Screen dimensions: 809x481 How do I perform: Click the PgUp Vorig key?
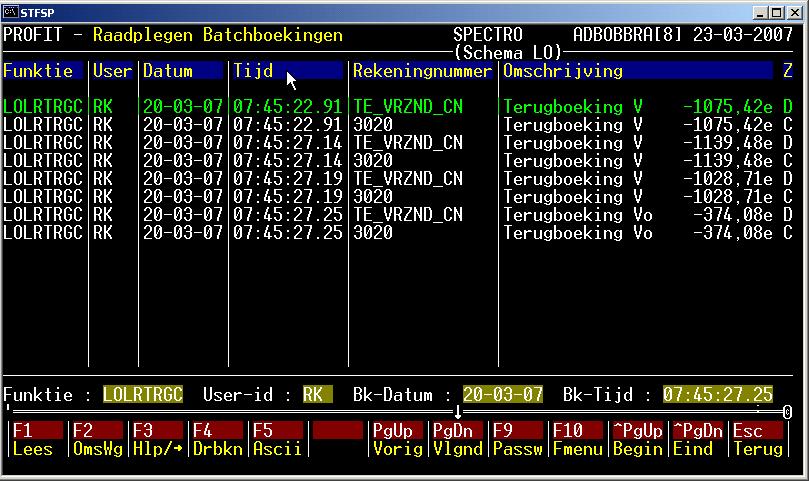click(397, 439)
